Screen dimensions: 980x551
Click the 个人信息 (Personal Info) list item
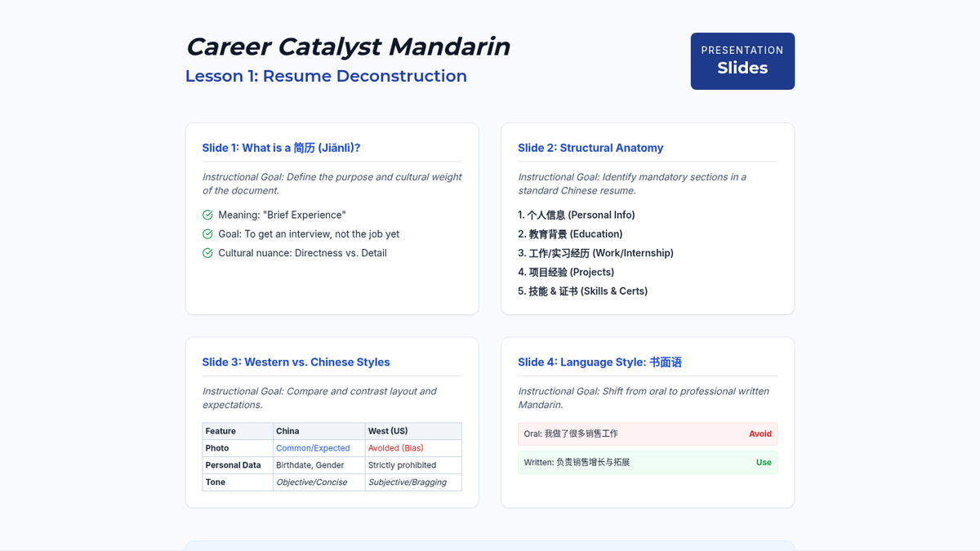click(x=576, y=216)
